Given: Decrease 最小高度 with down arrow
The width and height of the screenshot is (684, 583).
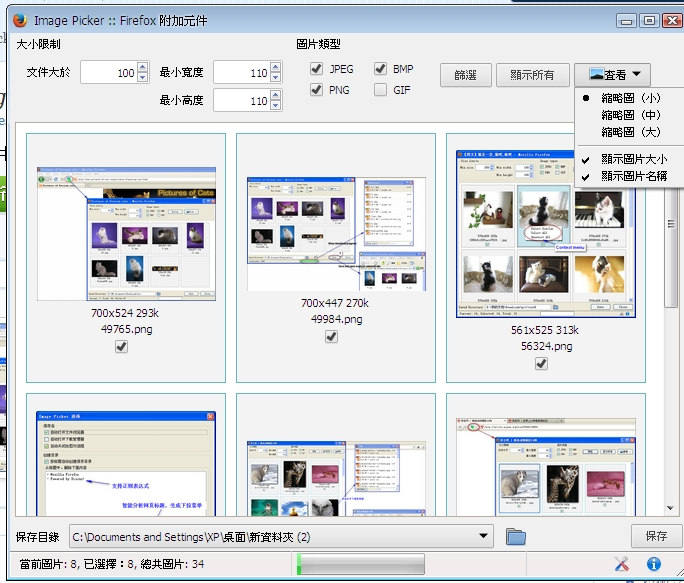Looking at the screenshot, I should [275, 106].
